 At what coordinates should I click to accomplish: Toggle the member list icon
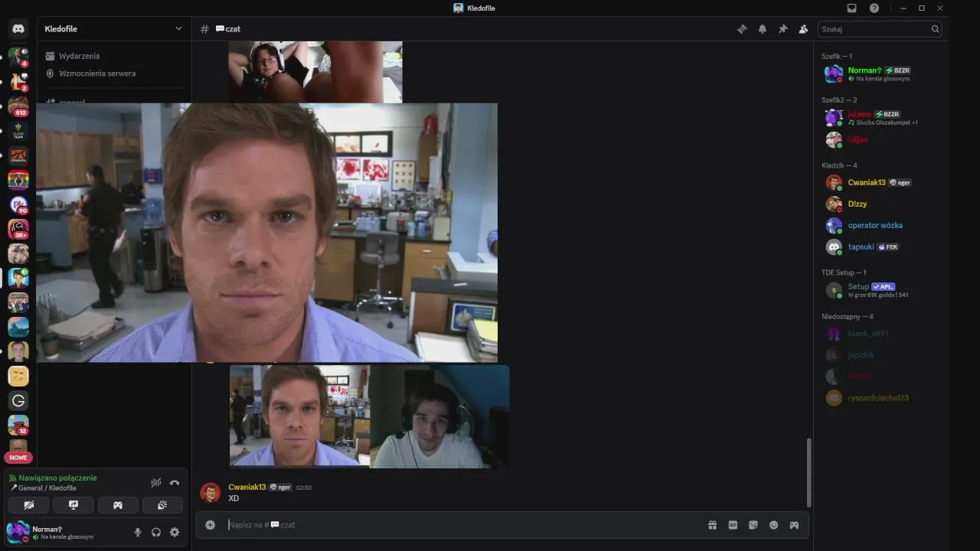803,29
